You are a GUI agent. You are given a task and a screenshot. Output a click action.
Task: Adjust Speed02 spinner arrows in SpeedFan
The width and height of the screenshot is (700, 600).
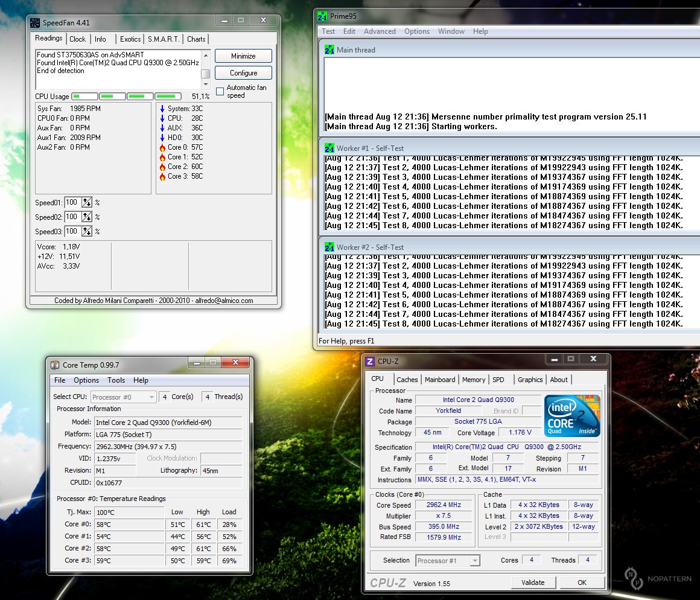[x=87, y=217]
